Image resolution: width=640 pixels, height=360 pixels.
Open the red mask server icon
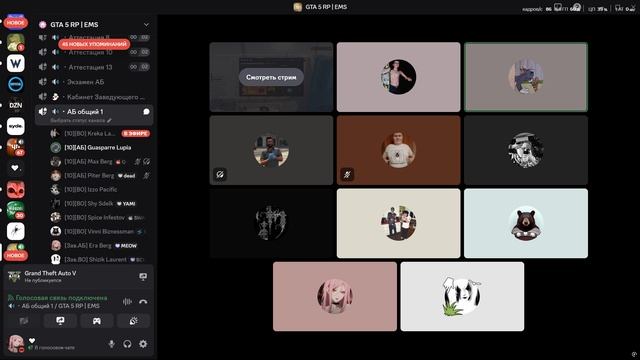pyautogui.click(x=16, y=189)
